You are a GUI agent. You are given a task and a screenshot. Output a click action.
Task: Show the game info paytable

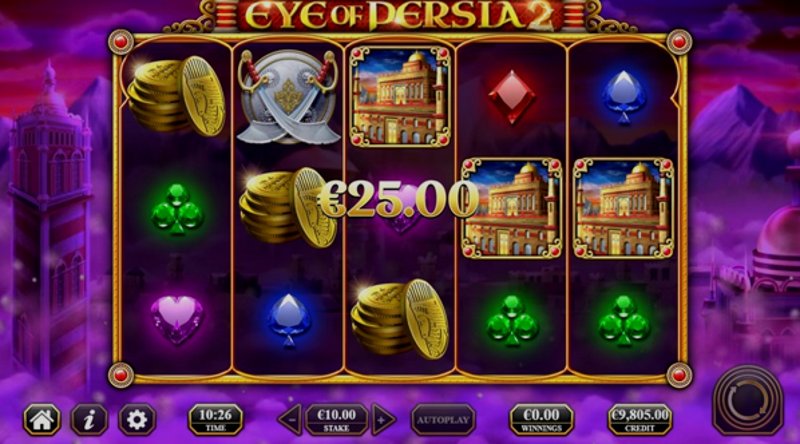tap(89, 420)
